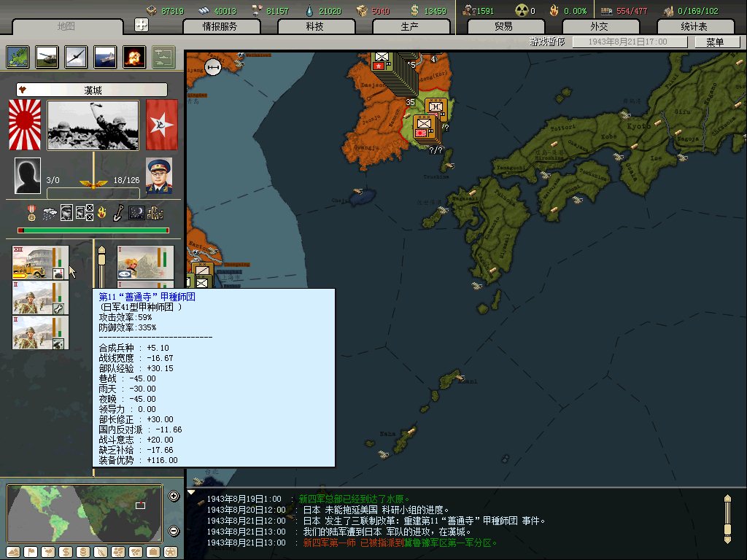Click the shovel dig-in modifier icon
747x560 pixels.
click(x=118, y=213)
